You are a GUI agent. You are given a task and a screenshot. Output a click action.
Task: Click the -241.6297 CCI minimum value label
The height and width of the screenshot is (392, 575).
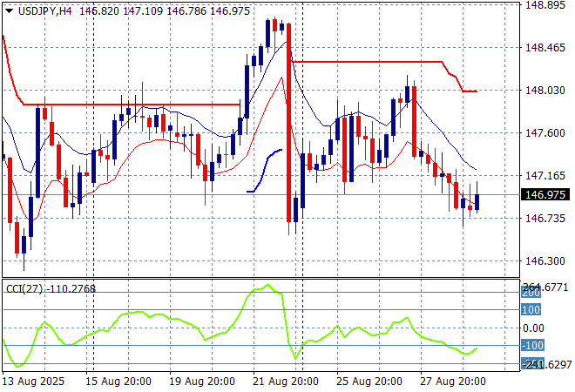(x=546, y=364)
